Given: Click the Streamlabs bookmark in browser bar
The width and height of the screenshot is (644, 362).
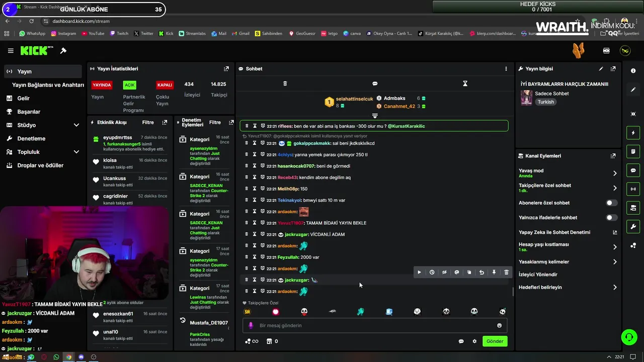Looking at the screenshot, I should (x=192, y=34).
